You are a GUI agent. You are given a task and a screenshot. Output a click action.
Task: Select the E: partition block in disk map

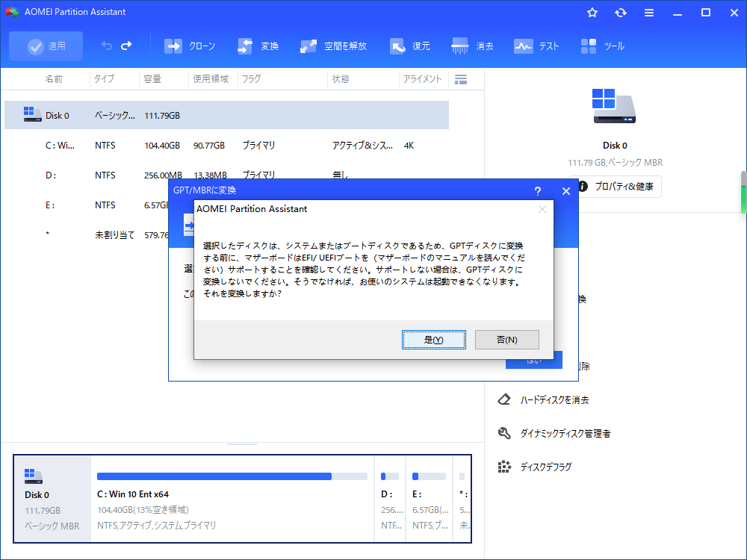(430, 499)
